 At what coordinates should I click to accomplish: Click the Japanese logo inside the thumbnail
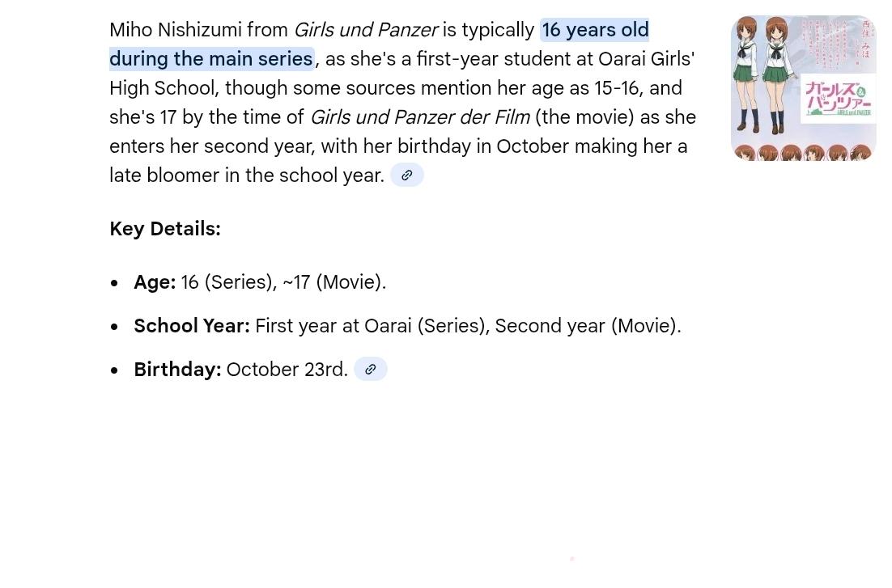(837, 99)
